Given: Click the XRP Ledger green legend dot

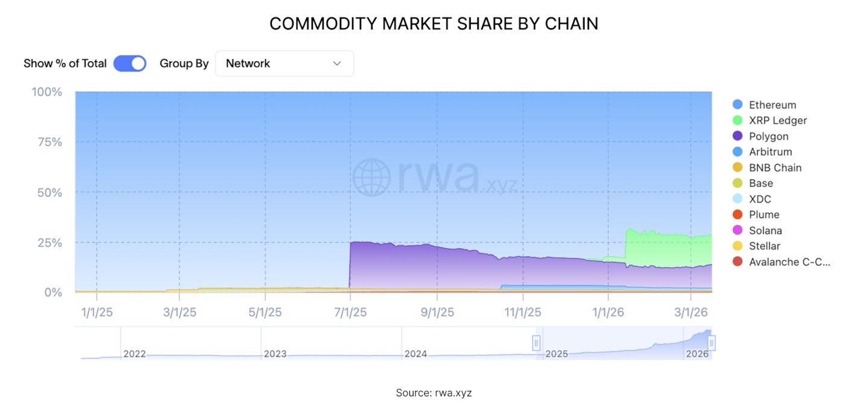Looking at the screenshot, I should point(737,120).
